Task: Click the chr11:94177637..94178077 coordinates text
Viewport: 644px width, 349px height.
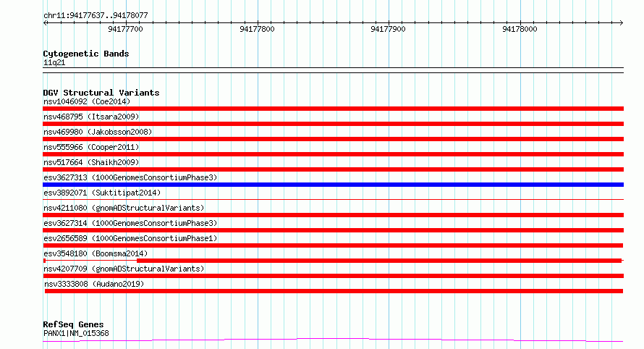Action: pos(96,16)
